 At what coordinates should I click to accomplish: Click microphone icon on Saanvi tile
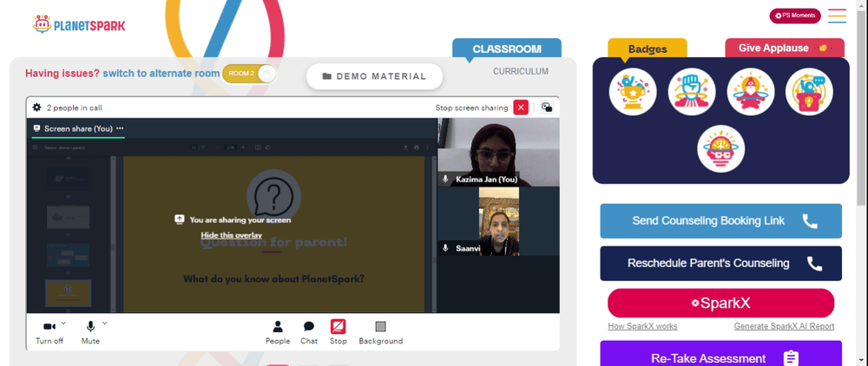pyautogui.click(x=445, y=248)
